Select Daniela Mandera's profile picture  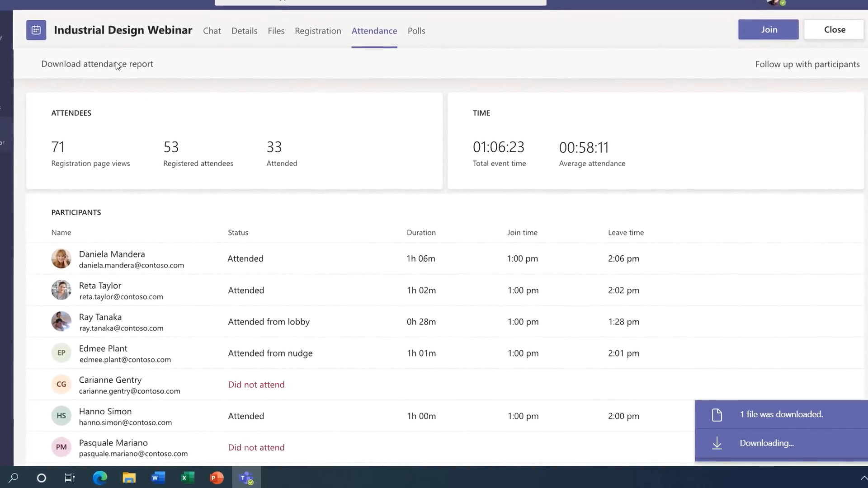(x=61, y=259)
